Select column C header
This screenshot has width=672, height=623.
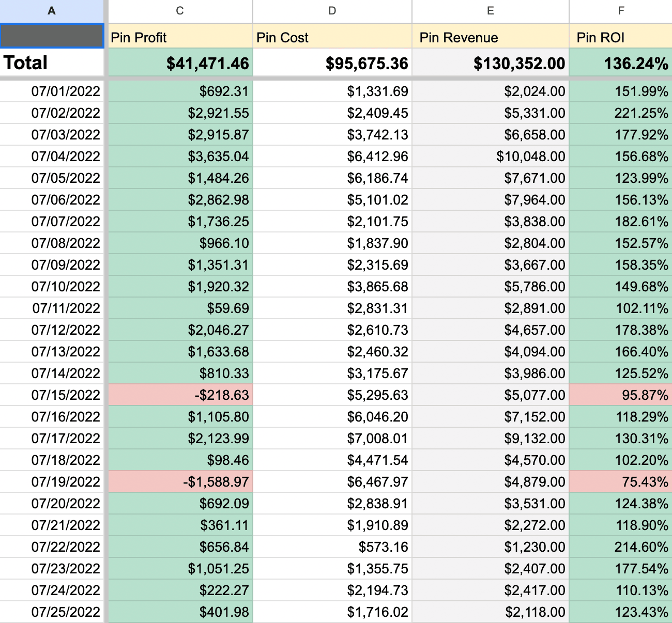pyautogui.click(x=179, y=11)
